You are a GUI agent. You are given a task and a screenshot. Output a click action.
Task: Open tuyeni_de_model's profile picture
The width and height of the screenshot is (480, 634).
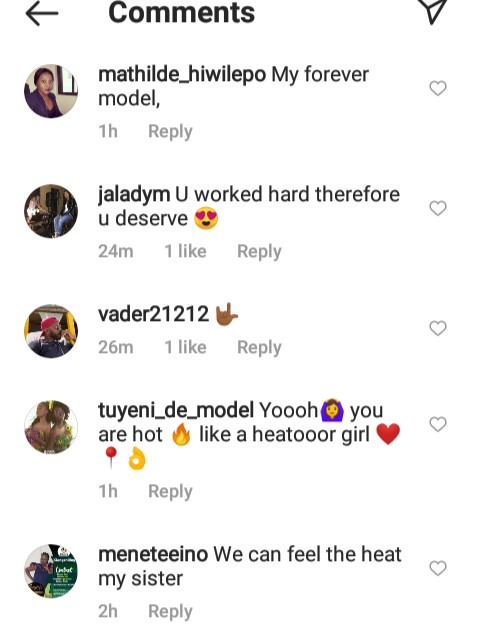51,427
